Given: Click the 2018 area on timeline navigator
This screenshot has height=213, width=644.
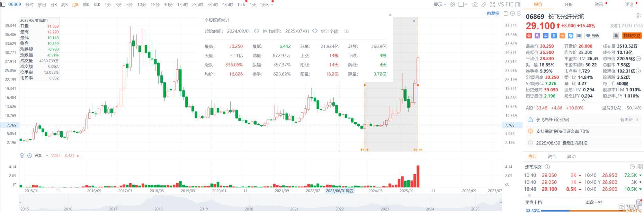Looking at the screenshot, I should pyautogui.click(x=158, y=209).
